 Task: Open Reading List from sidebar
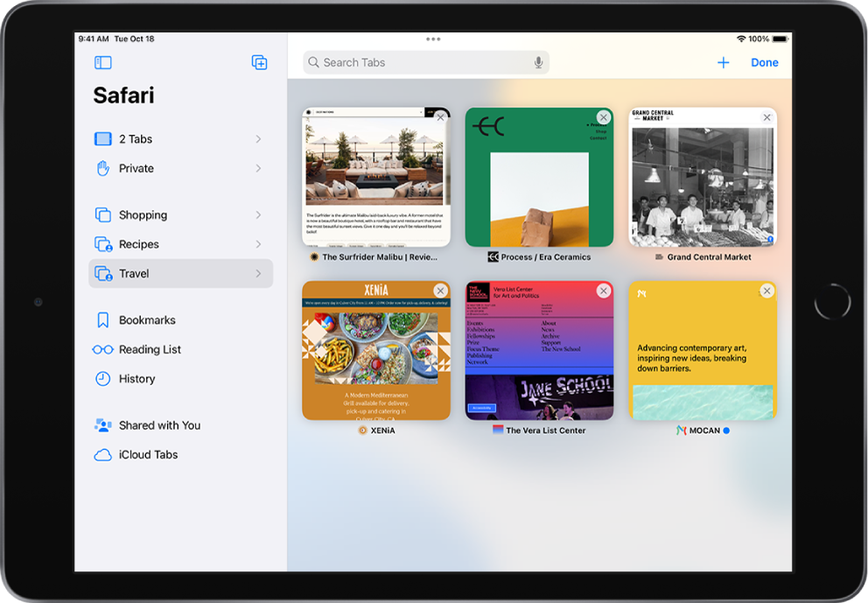pos(150,349)
